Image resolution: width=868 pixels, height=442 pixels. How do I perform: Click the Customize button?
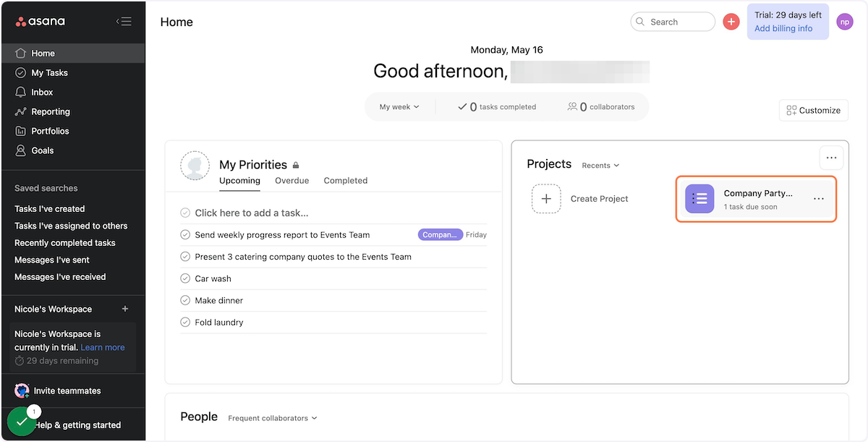tap(814, 111)
